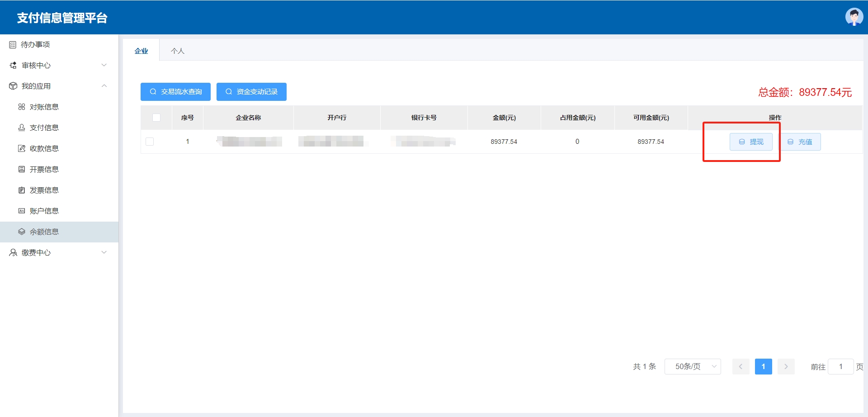Toggle the select-all checkbox in table header

156,118
